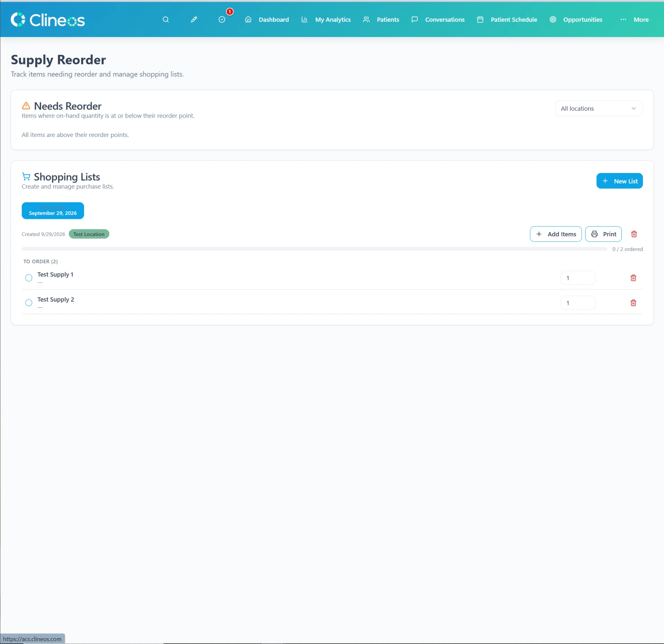Expand the More menu in navigation
Screen dimensions: 664x644
tap(635, 20)
